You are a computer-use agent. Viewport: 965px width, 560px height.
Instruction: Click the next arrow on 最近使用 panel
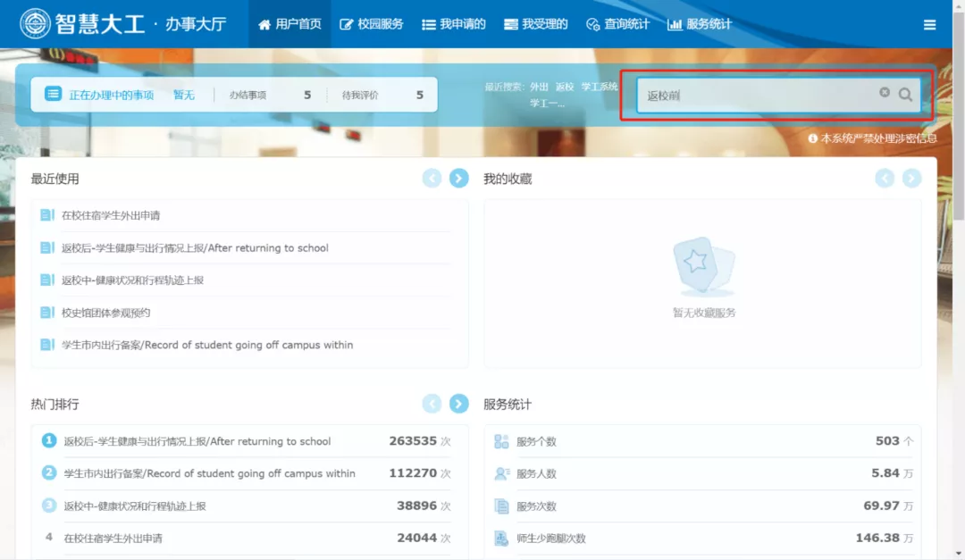coord(458,179)
